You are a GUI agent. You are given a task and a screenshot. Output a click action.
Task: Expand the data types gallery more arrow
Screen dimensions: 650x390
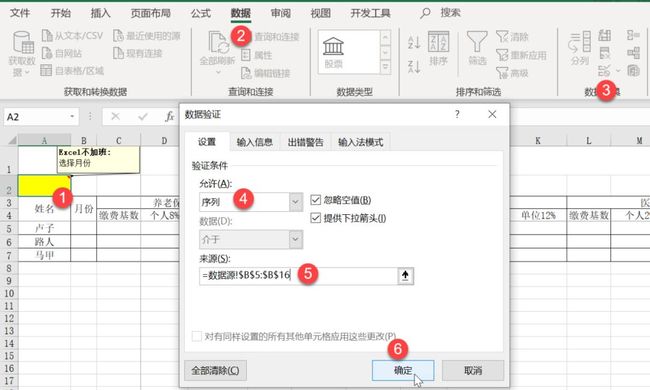click(385, 67)
